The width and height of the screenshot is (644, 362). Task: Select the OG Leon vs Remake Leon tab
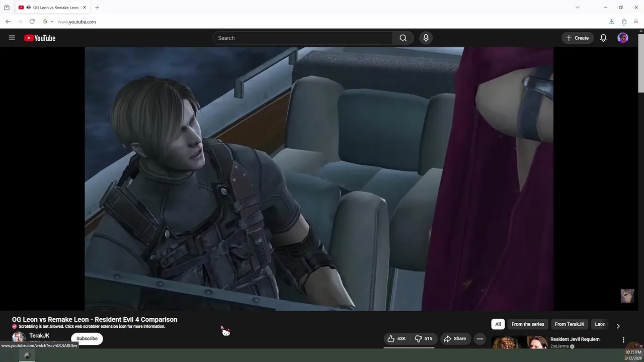(x=53, y=8)
